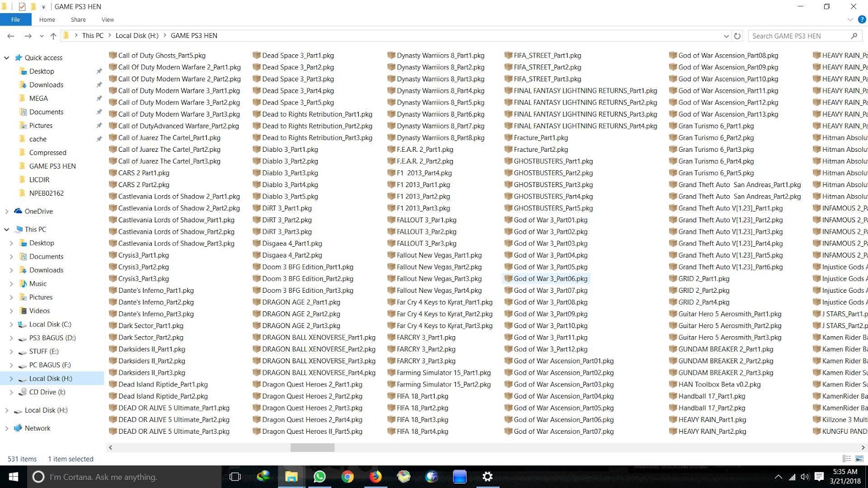Open the address bar history dropdown
Viewport: 868px width, 488px height.
726,36
